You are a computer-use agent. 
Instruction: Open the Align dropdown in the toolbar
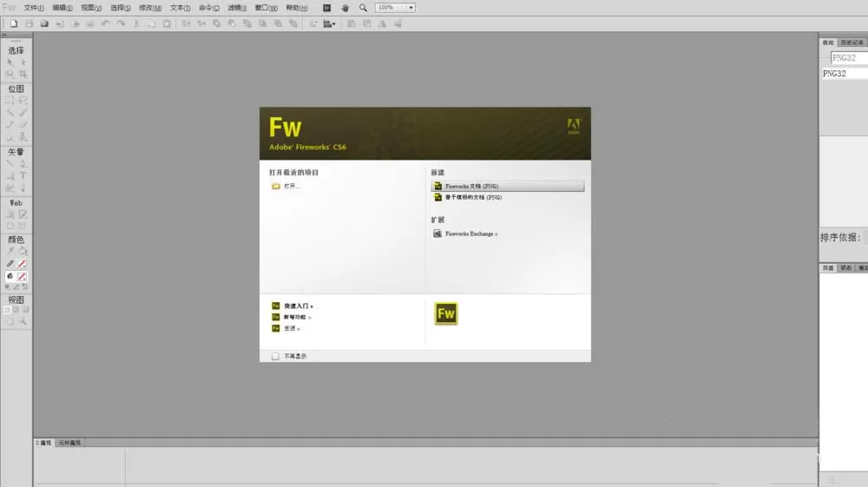(x=329, y=23)
